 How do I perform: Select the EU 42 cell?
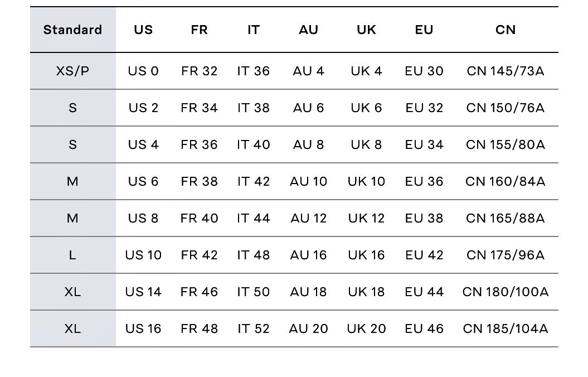(x=424, y=255)
